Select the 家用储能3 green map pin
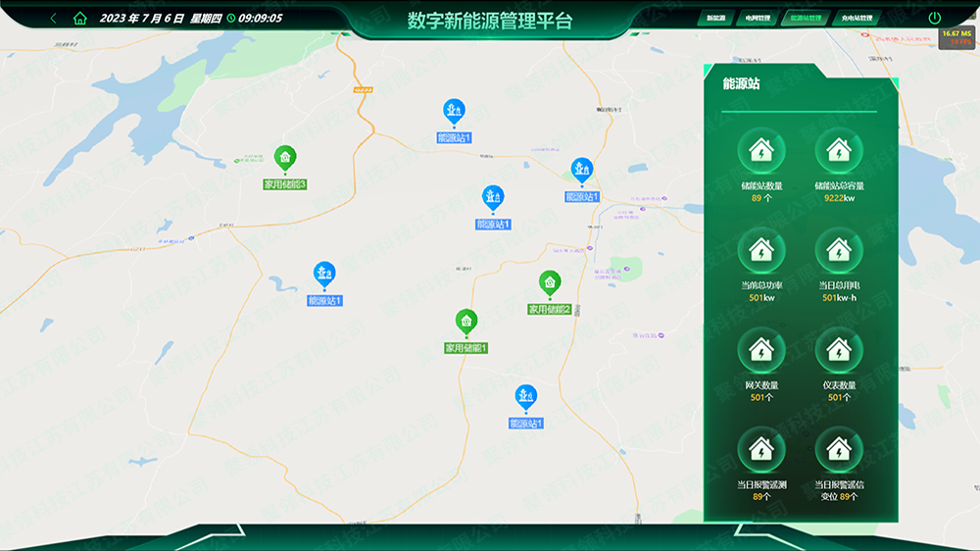 tap(285, 159)
